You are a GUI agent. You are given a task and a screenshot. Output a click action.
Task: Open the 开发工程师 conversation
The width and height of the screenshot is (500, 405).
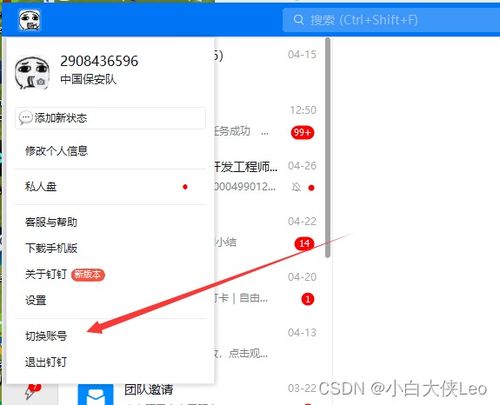pyautogui.click(x=269, y=177)
